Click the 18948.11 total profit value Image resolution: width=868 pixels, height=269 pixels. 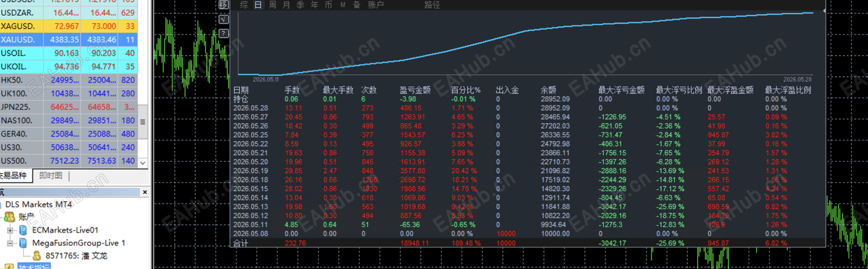414,244
